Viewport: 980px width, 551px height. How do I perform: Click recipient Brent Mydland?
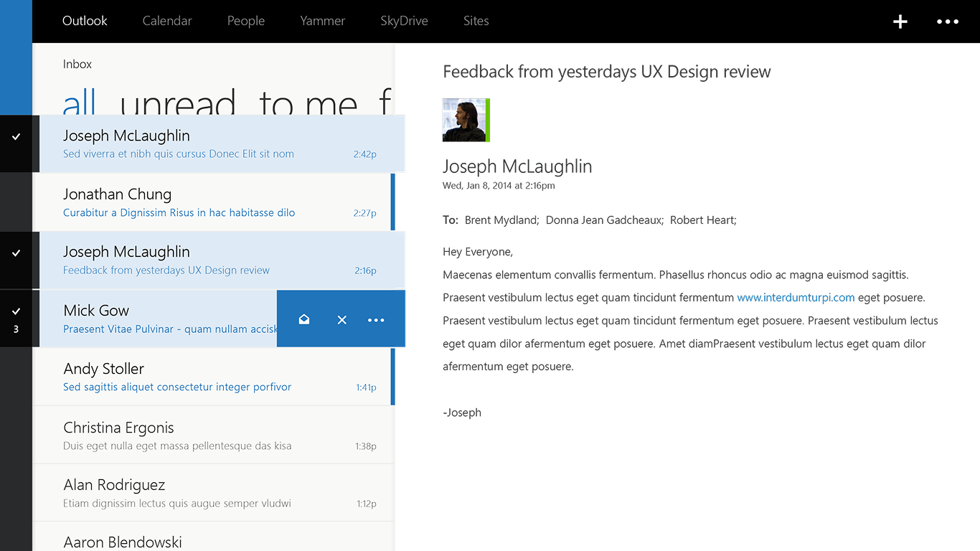coord(501,220)
